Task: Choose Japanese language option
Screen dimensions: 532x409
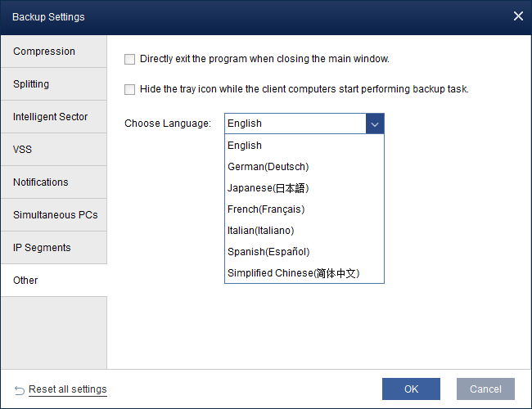Action: pos(268,188)
